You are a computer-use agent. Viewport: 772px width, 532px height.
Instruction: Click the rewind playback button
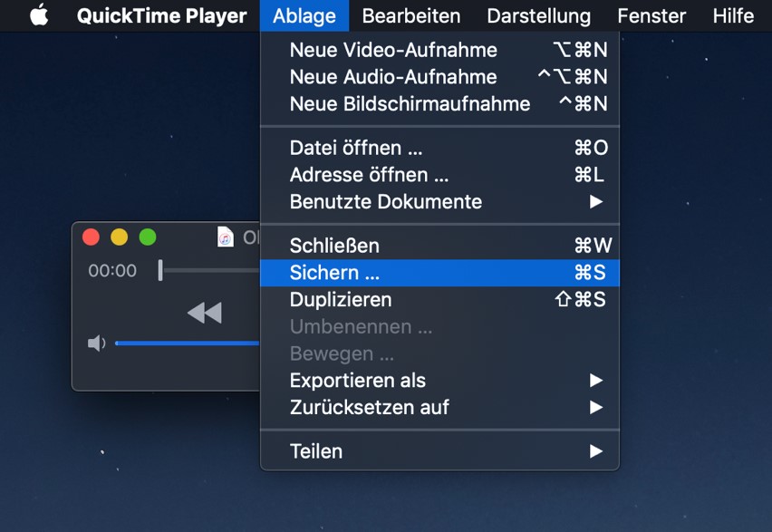pos(204,313)
